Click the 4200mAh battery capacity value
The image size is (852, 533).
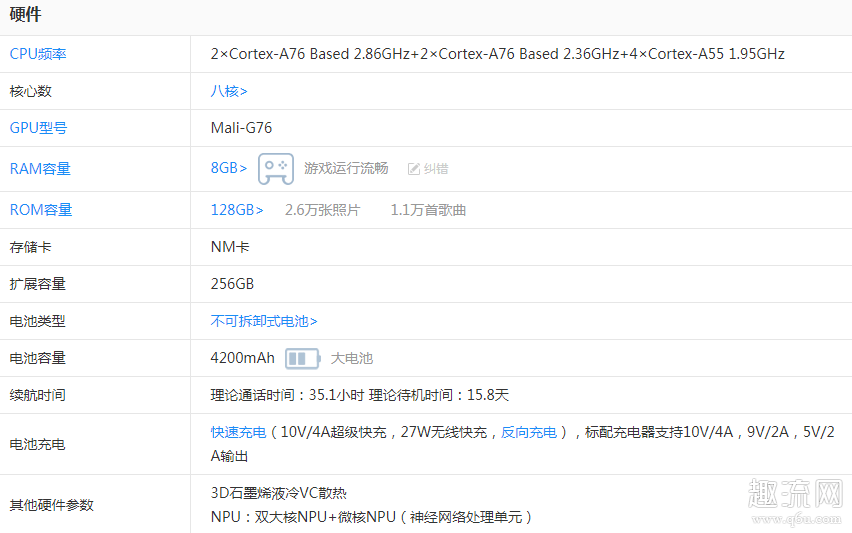(x=242, y=358)
